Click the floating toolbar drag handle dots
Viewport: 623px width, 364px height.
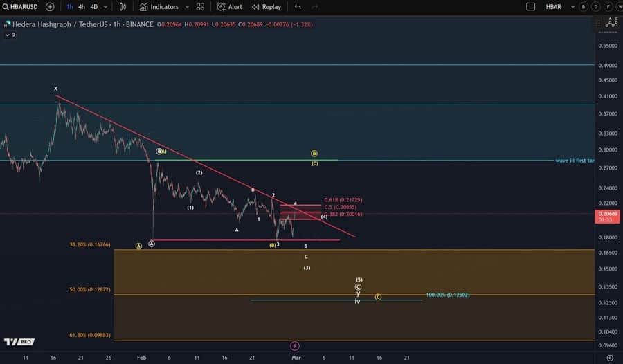599,24
